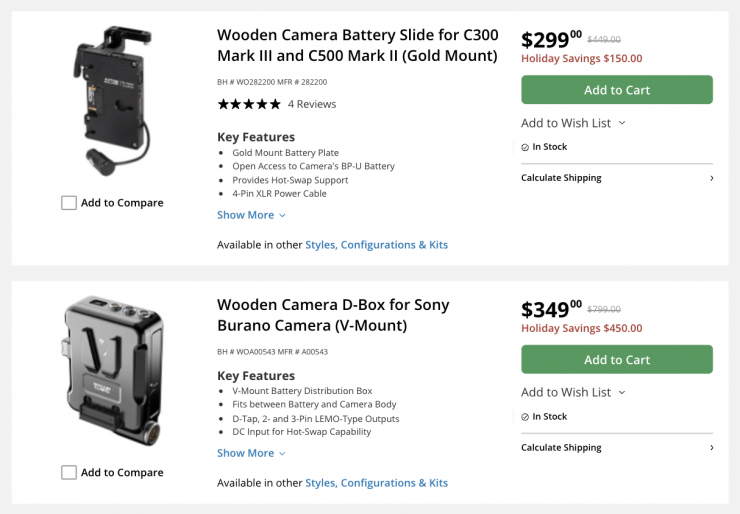Click In Stock checkmark icon for D-Box

point(525,417)
